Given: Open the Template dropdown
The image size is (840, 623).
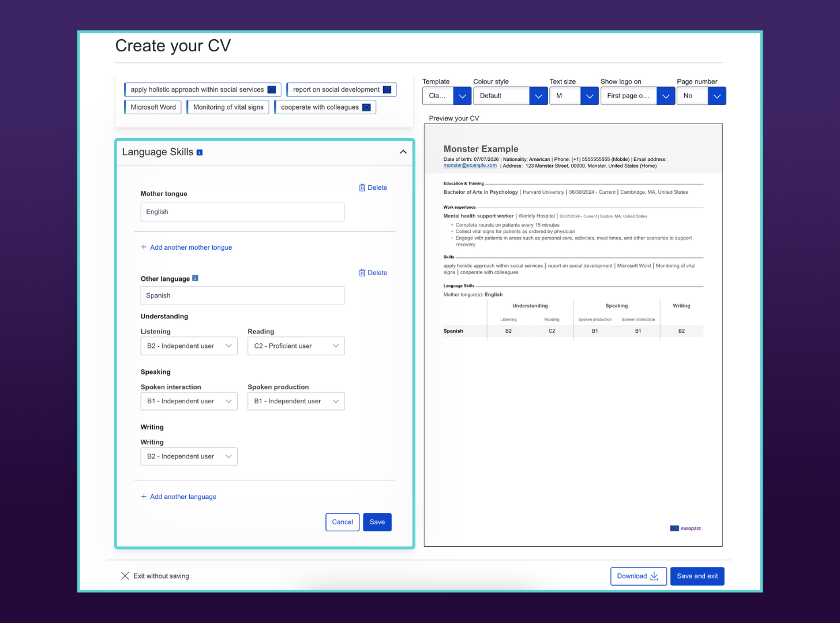Looking at the screenshot, I should tap(447, 96).
